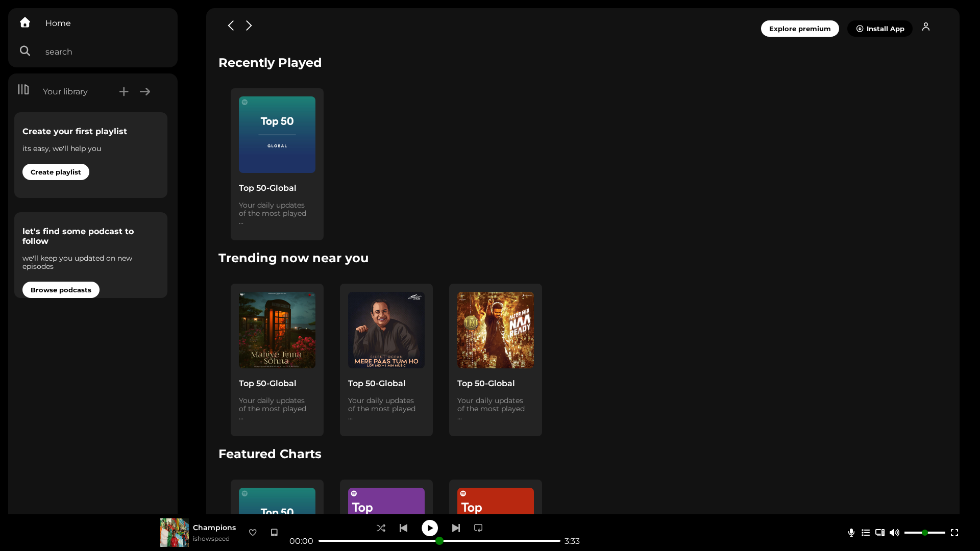This screenshot has width=980, height=551.
Task: Click the 00:00 elapsed time
Action: click(x=301, y=541)
